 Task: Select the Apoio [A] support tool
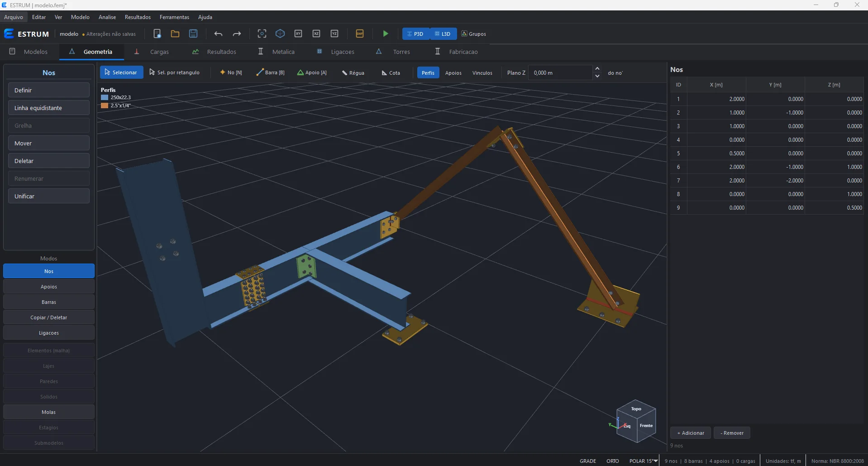[312, 72]
